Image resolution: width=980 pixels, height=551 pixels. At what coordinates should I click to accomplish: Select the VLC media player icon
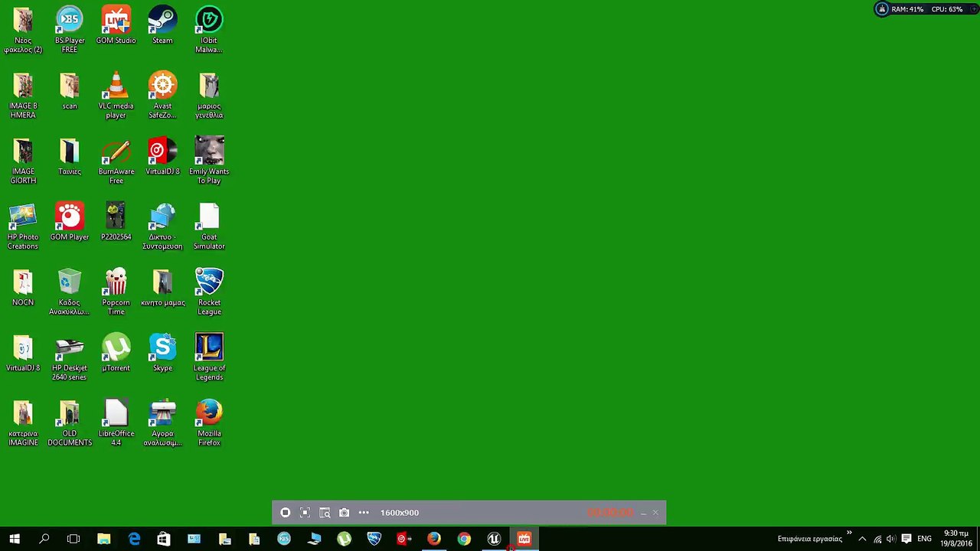(116, 96)
